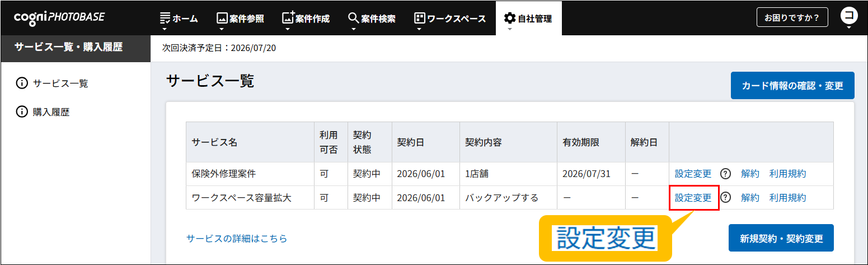This screenshot has width=868, height=265.
Task: Expand dropdown arrow under ホーム
Action: point(165,29)
